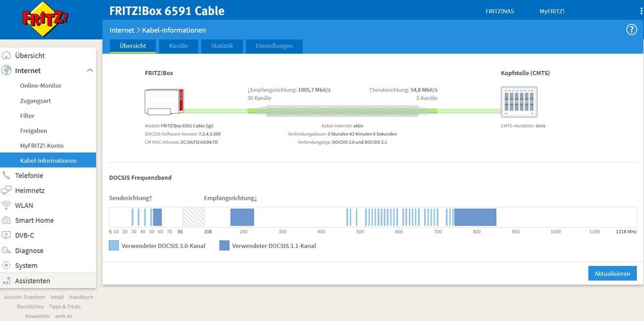Click the DOCSIS-Software-Version 7.2.4.3.309 text
Viewport: 644px width, 321px height.
[183, 134]
